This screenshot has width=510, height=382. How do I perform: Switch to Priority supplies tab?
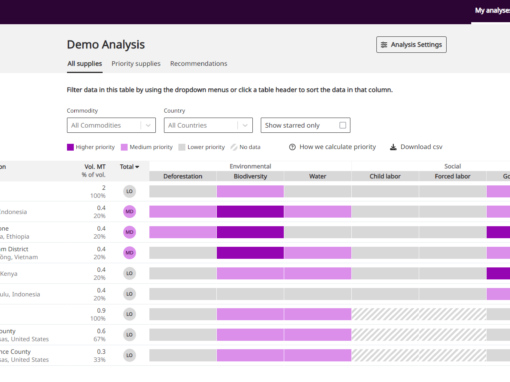click(136, 64)
